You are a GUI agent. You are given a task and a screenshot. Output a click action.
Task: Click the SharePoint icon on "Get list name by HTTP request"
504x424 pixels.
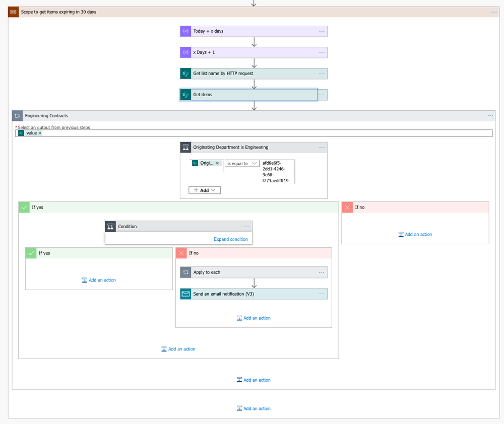coord(185,73)
